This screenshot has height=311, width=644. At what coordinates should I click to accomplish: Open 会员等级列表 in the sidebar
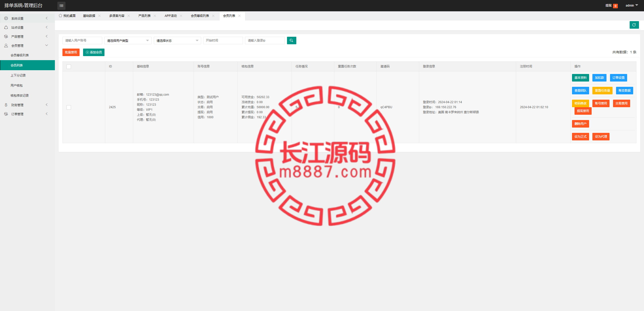coord(27,55)
